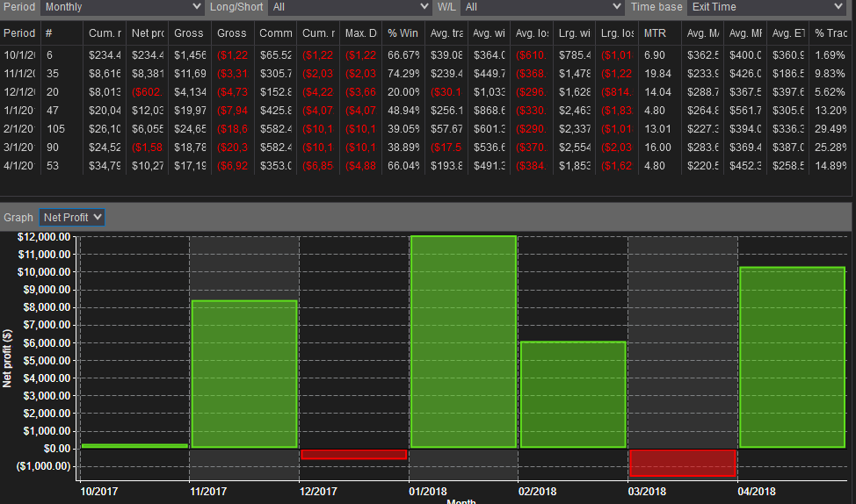Select the 4/1 period row cell
This screenshot has height=504, width=856.
tap(19, 166)
